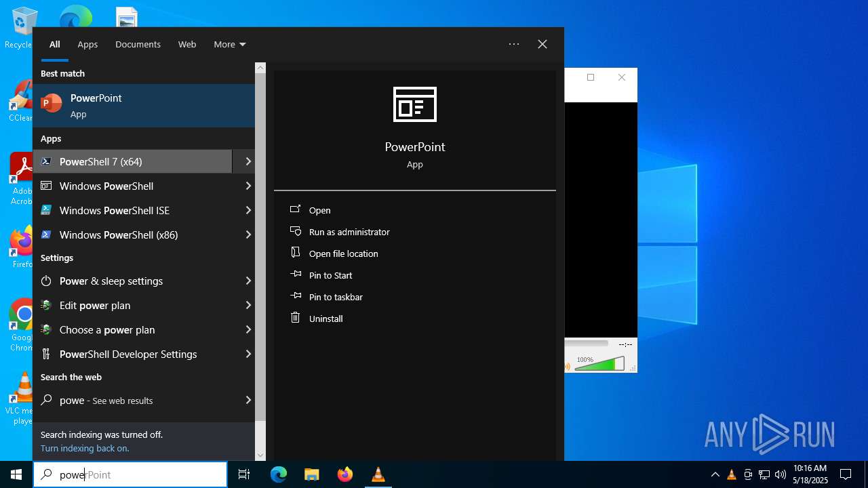Viewport: 868px width, 488px height.
Task: Maximize the VLC window
Action: (591, 77)
